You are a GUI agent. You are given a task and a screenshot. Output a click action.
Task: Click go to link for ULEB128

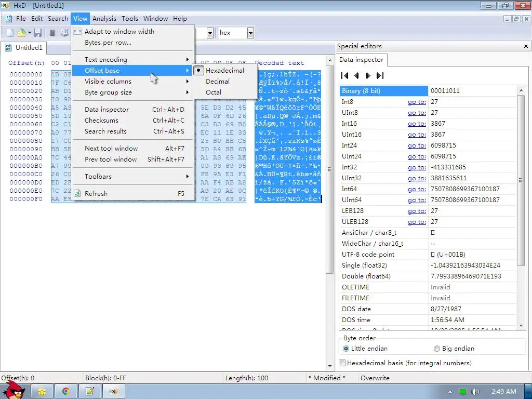417,221
